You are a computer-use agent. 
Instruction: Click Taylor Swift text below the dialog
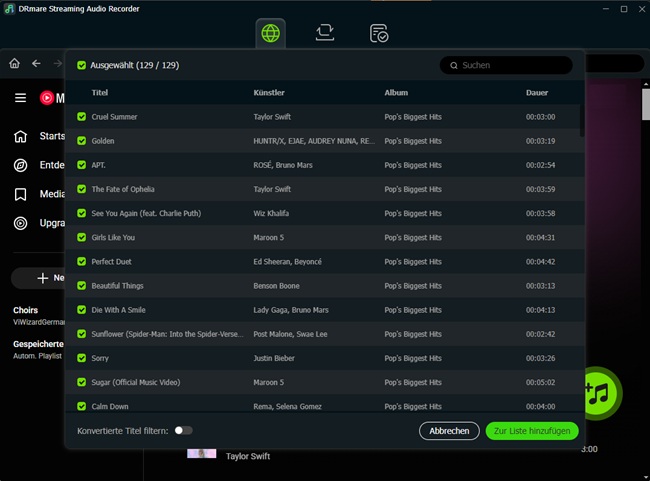tap(247, 456)
